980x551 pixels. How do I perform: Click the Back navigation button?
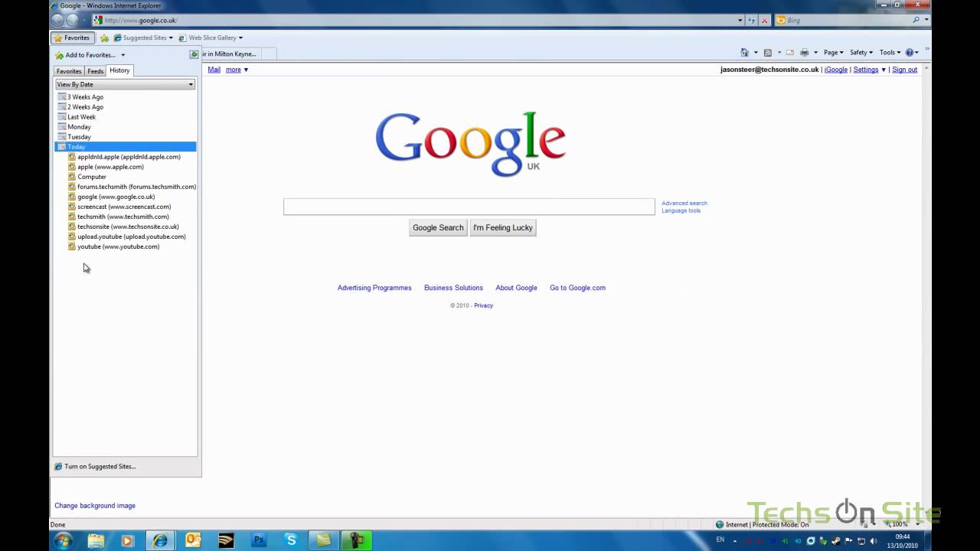pos(57,21)
